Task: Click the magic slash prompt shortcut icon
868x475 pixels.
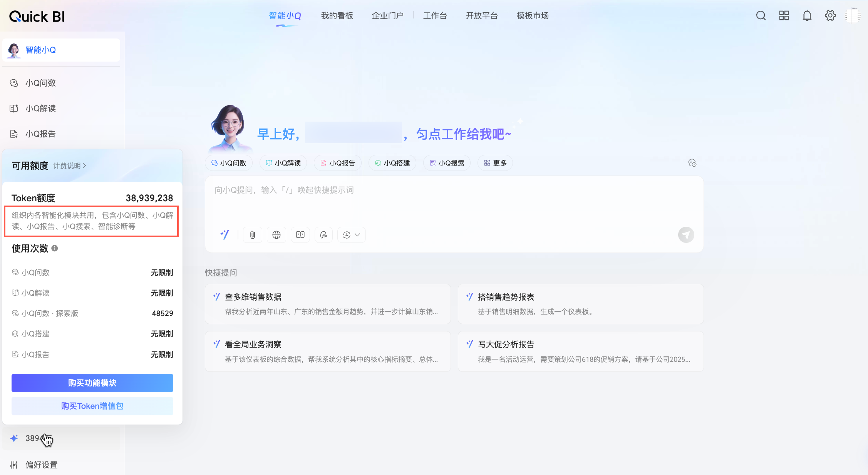Action: tap(225, 235)
